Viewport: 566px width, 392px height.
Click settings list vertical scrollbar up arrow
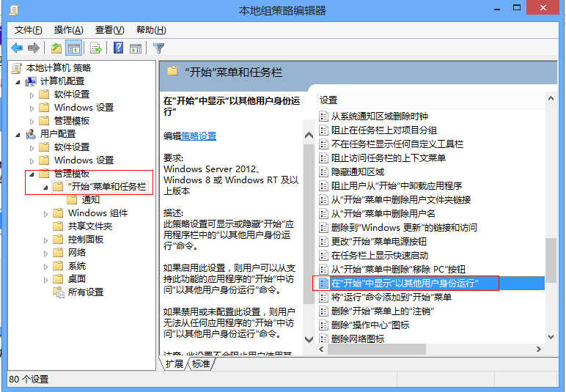[551, 98]
